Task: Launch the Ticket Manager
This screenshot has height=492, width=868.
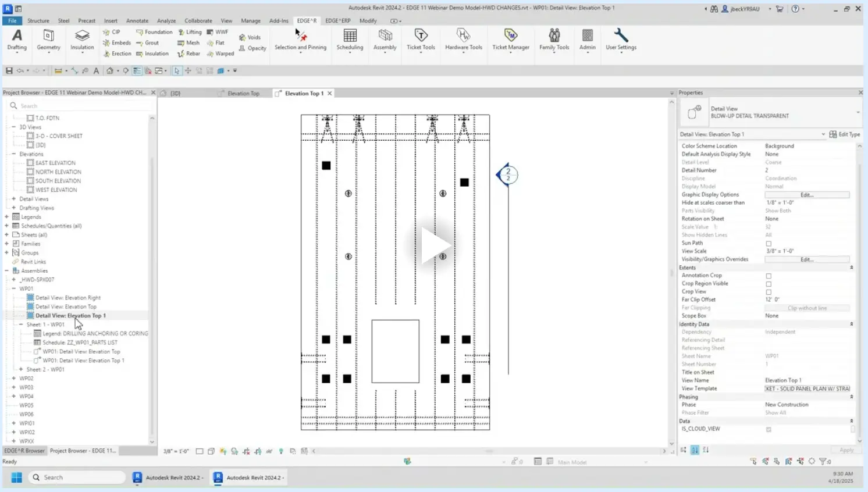Action: click(511, 40)
